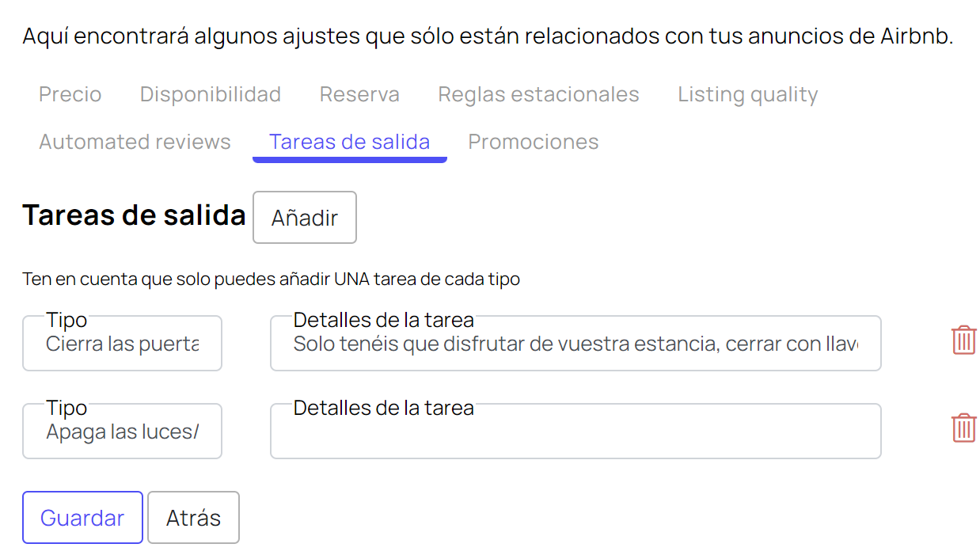Focus the empty Detalles de la tarea field

575,431
